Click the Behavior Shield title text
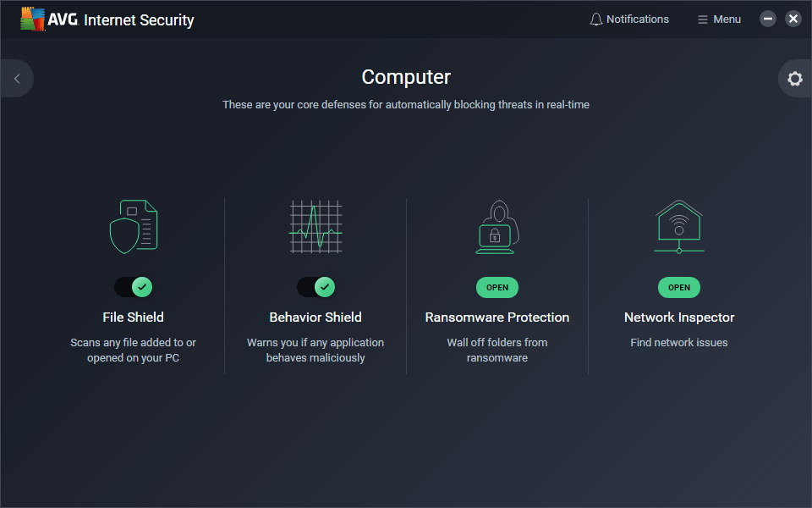The width and height of the screenshot is (812, 508). 315,317
